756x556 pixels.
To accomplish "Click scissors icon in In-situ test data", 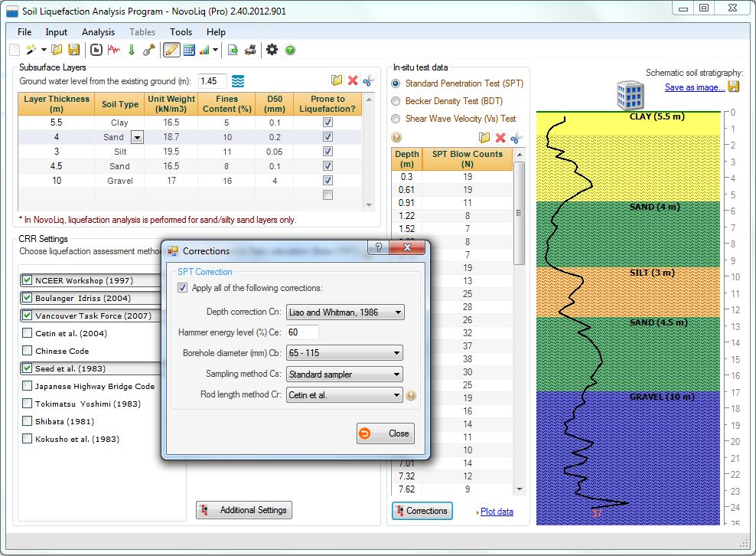I will point(516,138).
